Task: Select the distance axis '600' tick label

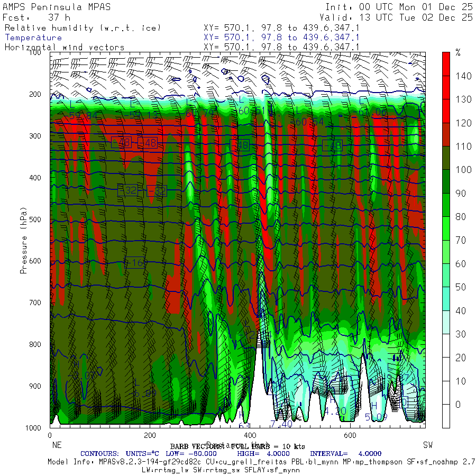Action: [350, 435]
